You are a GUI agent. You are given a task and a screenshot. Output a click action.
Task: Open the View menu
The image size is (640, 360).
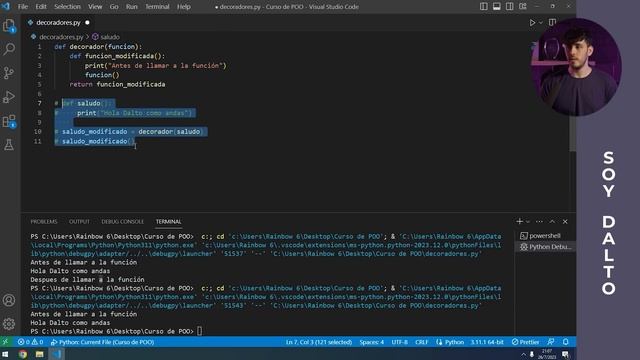click(95, 7)
